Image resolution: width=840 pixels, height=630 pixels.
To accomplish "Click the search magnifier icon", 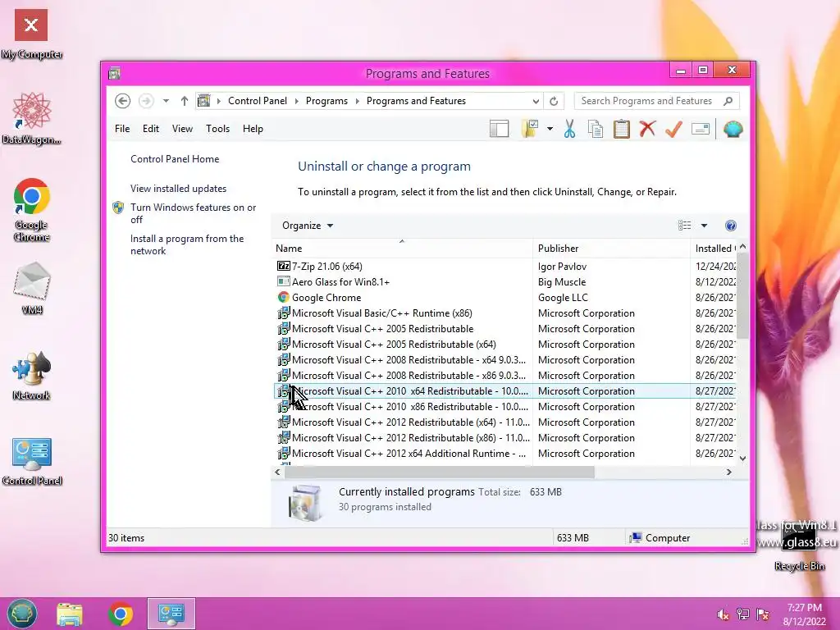I will 728,101.
